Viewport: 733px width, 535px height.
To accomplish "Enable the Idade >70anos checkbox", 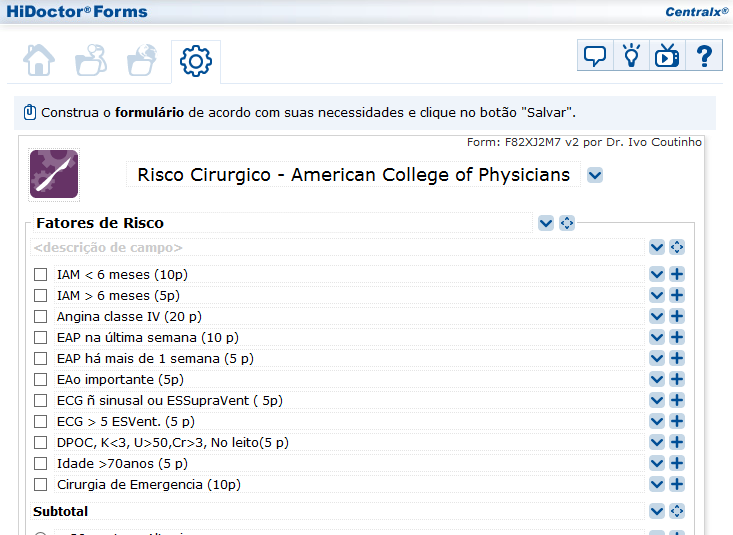I will 41,463.
